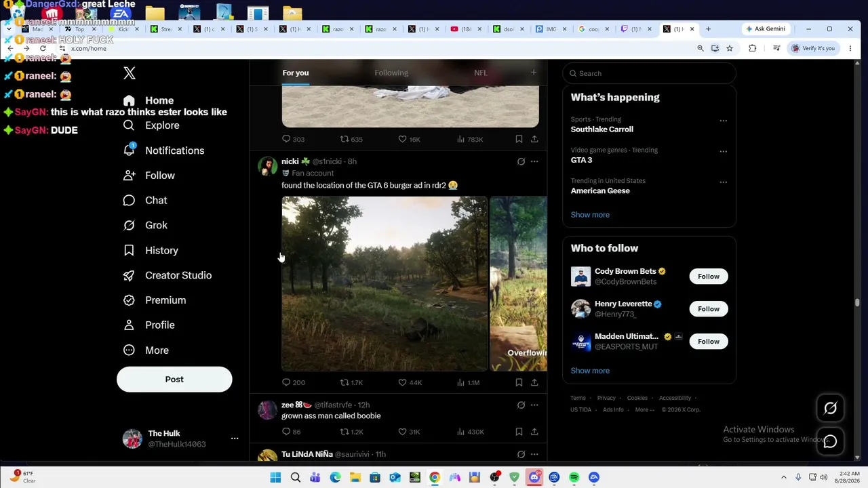Screen dimensions: 868x488
Task: Switch to the For you tab
Action: [296, 73]
